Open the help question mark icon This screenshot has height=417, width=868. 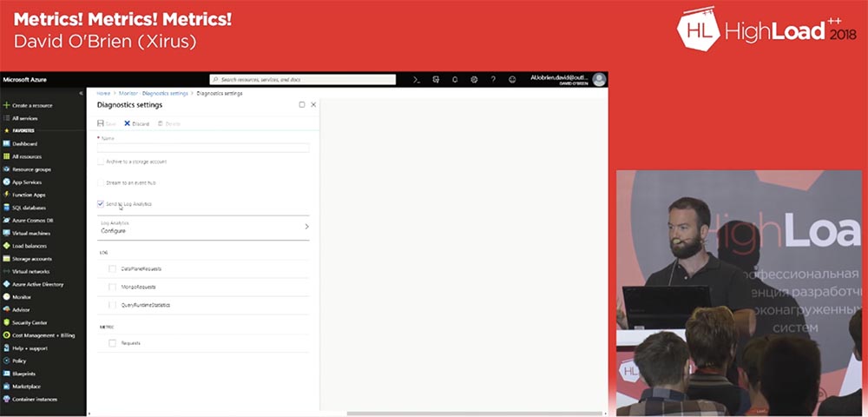click(x=493, y=80)
